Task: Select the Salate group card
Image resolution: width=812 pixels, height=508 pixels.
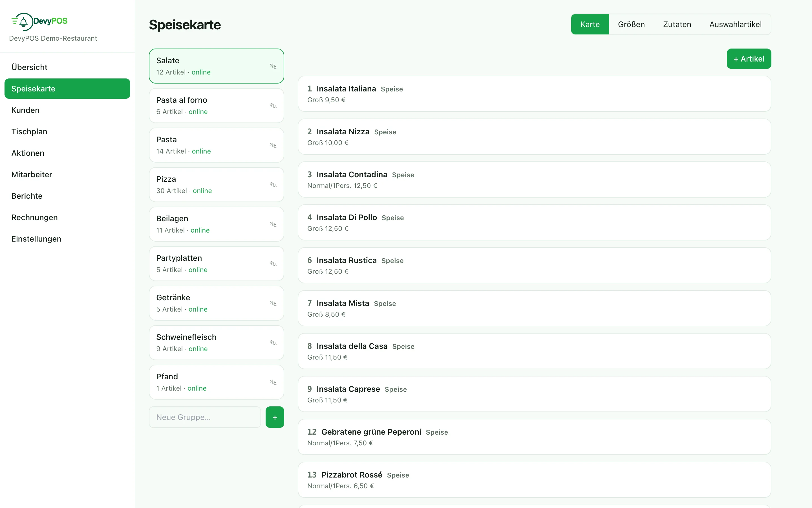Action: [217, 66]
